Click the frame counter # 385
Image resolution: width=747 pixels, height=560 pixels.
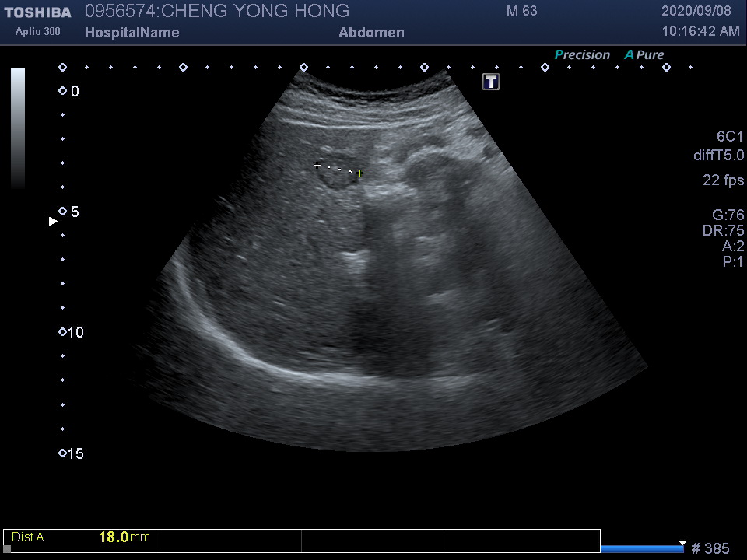(710, 548)
